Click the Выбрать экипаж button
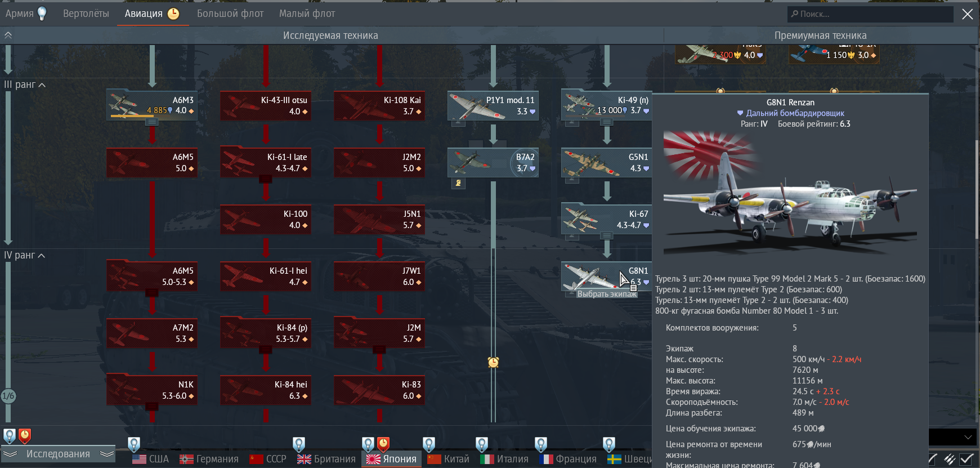This screenshot has height=468, width=980. [607, 294]
